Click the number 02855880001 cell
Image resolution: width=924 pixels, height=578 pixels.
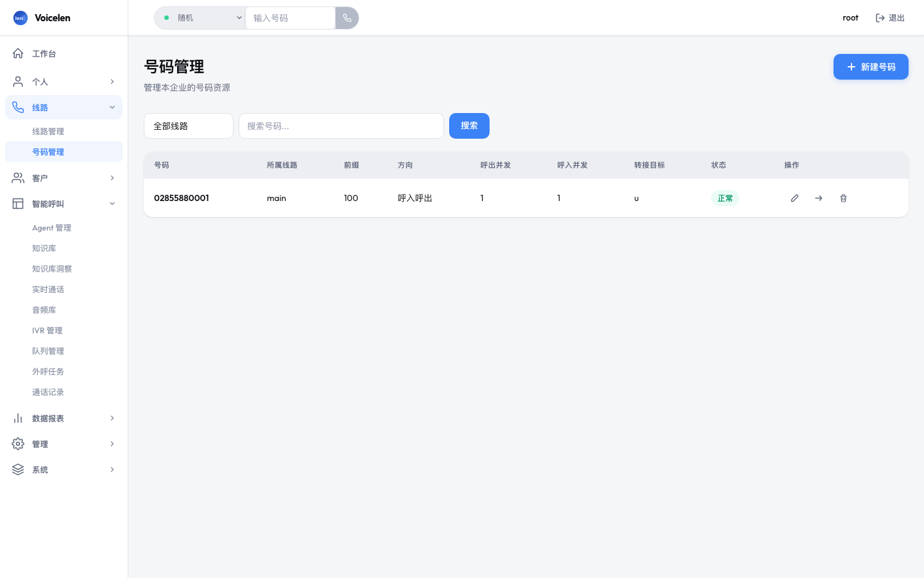pos(182,198)
